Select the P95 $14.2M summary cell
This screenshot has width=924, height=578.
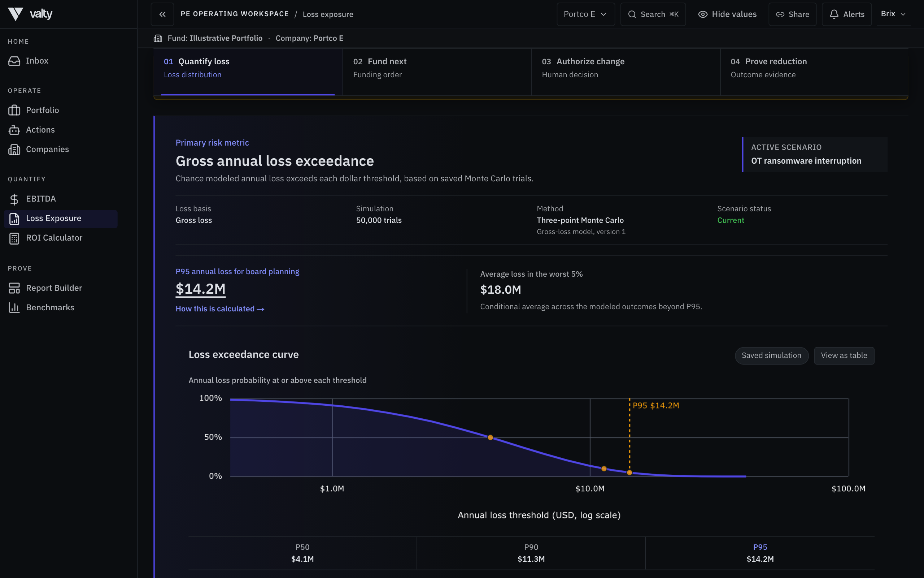(760, 553)
